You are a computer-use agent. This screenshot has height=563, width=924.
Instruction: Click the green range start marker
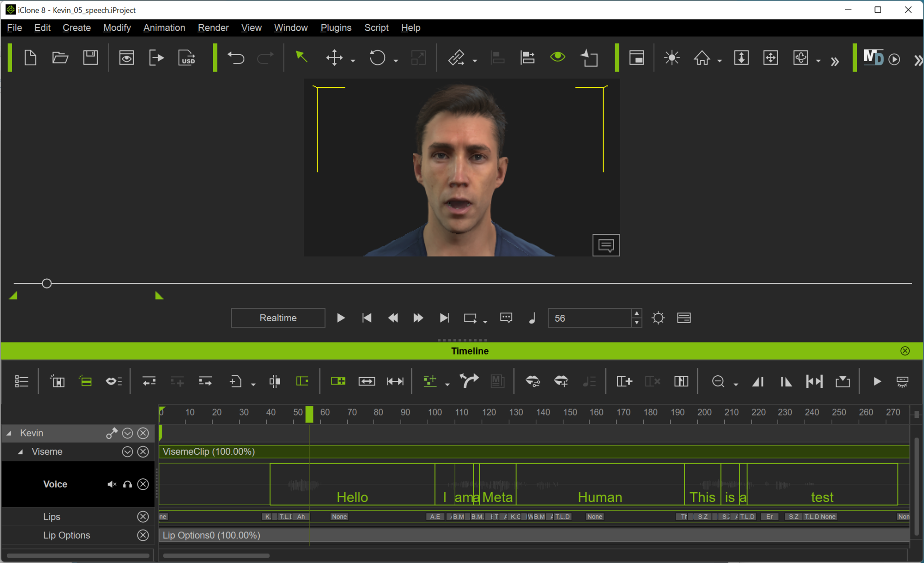[x=13, y=295]
